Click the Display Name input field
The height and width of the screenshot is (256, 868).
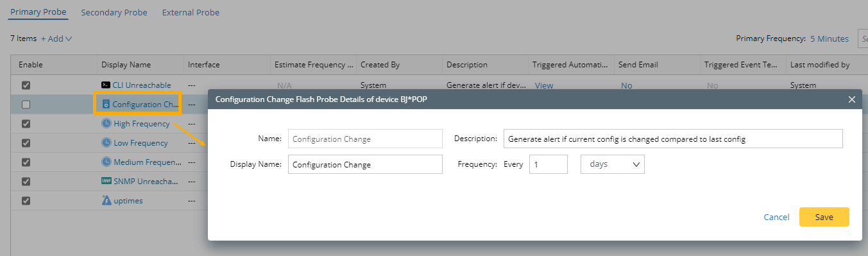366,164
